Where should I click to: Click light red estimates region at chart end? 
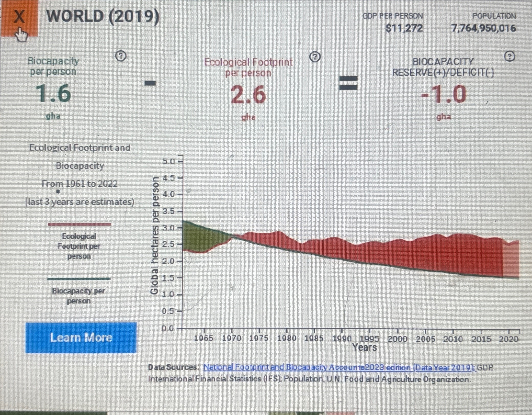pyautogui.click(x=511, y=261)
